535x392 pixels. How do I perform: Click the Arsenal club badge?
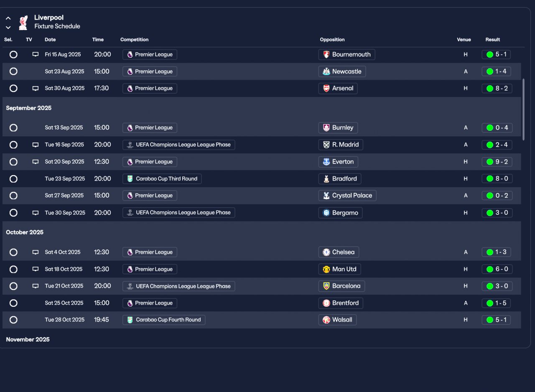pos(326,89)
